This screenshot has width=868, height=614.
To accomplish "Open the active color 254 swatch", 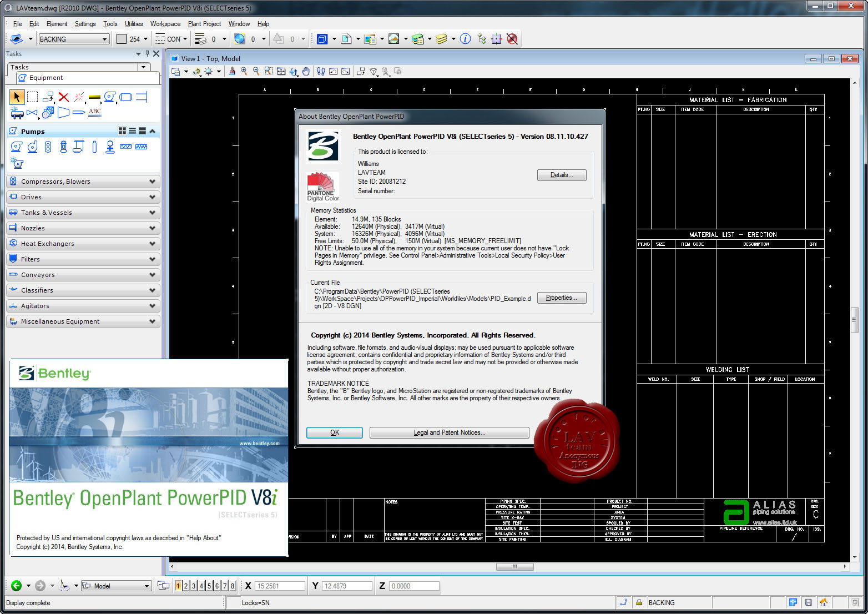I will point(122,39).
